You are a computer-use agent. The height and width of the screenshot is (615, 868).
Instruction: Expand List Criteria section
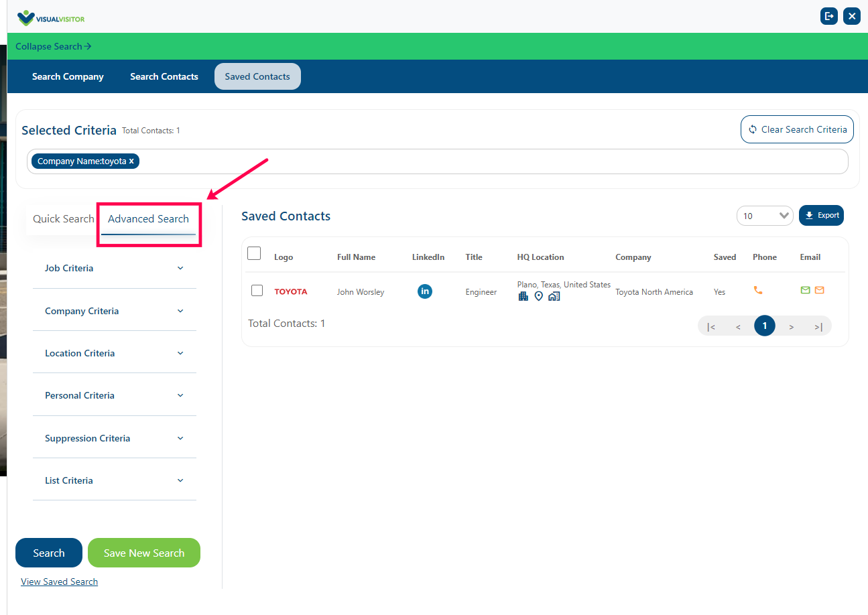[x=114, y=480]
